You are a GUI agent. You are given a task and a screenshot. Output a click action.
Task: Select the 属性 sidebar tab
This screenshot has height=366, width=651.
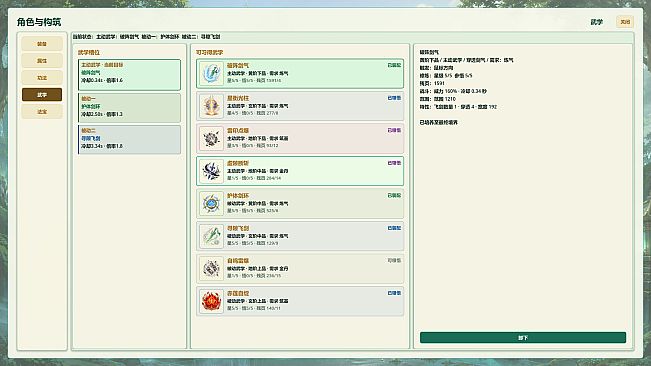click(42, 61)
